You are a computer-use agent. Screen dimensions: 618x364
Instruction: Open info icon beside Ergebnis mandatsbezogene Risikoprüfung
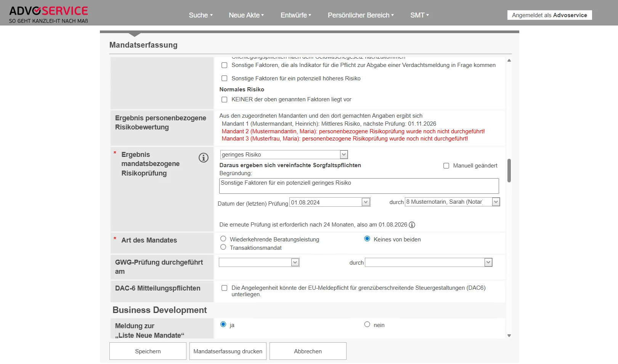[204, 158]
